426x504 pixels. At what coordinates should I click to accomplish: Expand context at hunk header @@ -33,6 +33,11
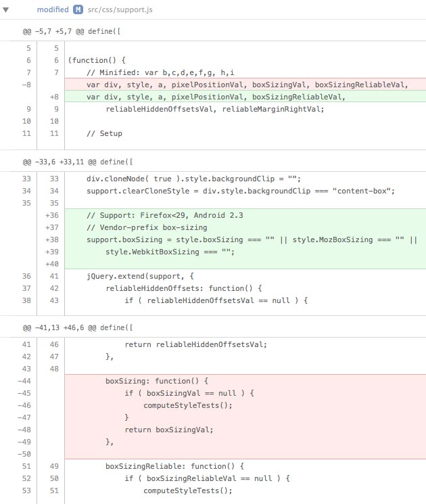pos(77,162)
